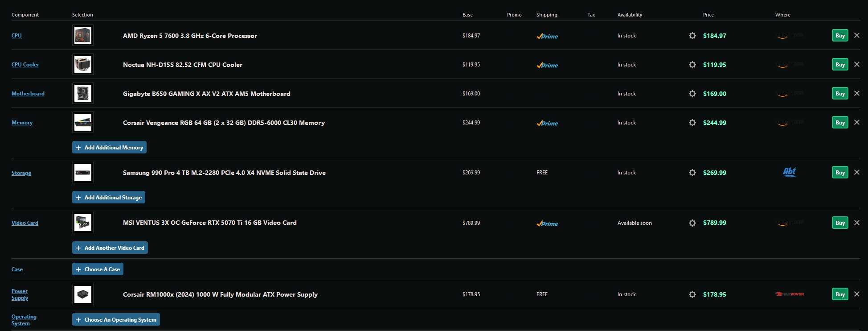Buy the AMD Ryzen 5 7600 processor
The height and width of the screenshot is (331, 868).
(x=840, y=35)
